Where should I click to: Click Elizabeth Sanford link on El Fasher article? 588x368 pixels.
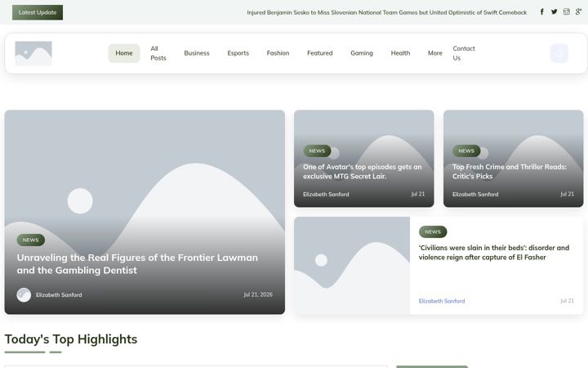pos(442,301)
